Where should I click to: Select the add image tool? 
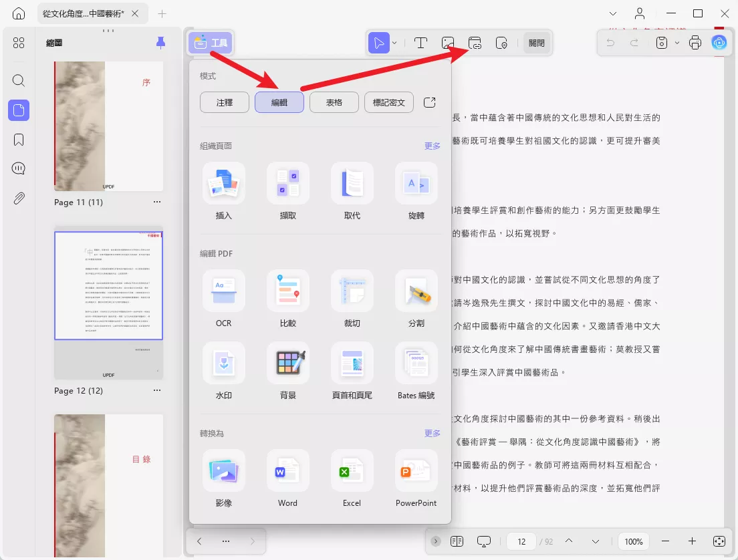pyautogui.click(x=448, y=43)
